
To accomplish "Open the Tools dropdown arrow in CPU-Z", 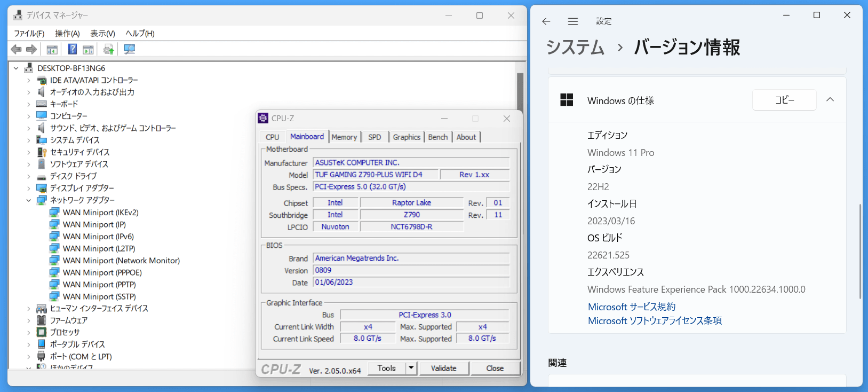I will point(411,368).
